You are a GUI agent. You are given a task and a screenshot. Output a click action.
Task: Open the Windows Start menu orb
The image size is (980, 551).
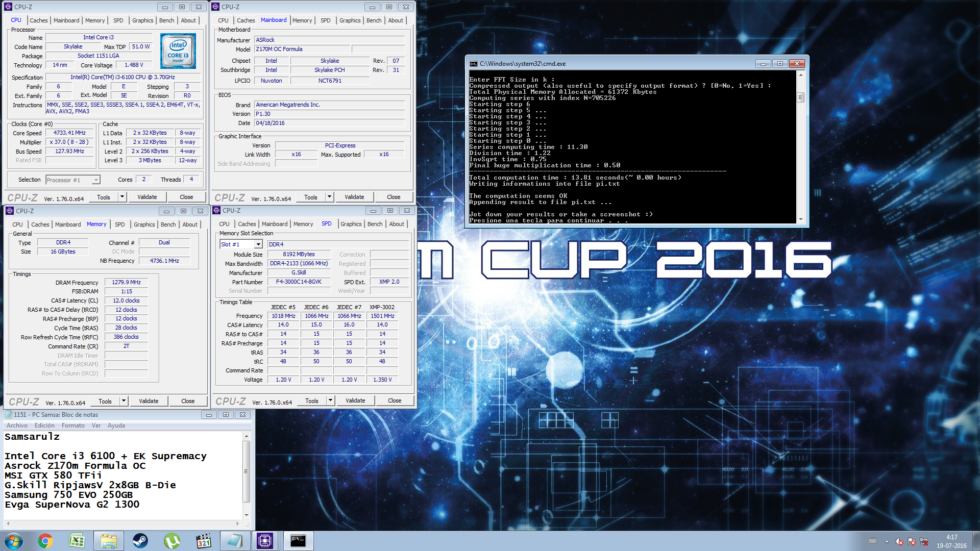pyautogui.click(x=14, y=541)
